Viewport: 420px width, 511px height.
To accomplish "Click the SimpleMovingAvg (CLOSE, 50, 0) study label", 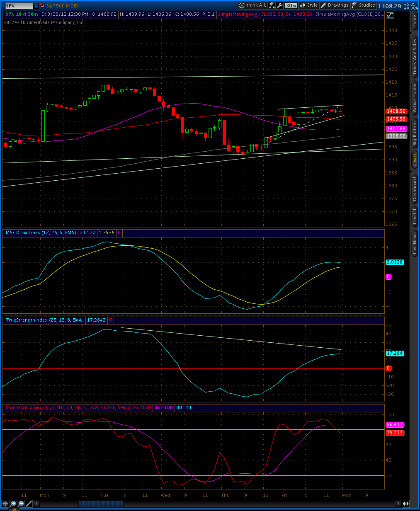I will click(x=254, y=14).
